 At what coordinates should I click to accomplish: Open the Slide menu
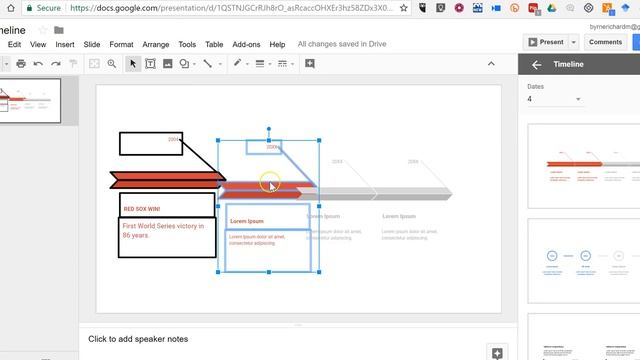(92, 44)
